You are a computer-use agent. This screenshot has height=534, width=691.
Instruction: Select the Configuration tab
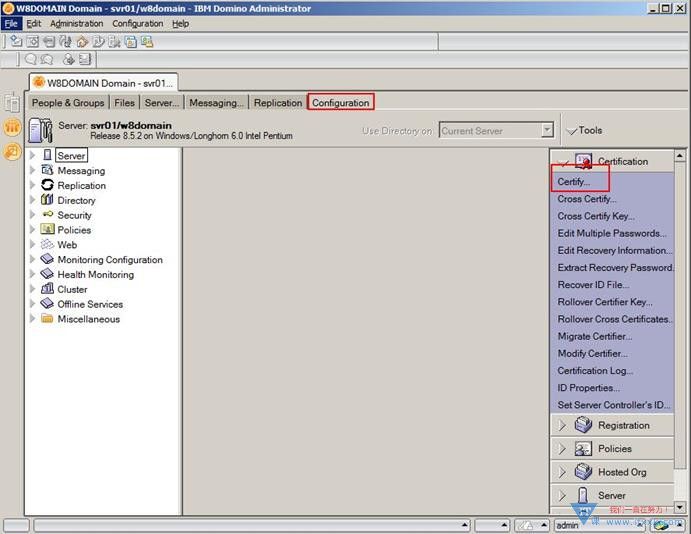click(341, 103)
